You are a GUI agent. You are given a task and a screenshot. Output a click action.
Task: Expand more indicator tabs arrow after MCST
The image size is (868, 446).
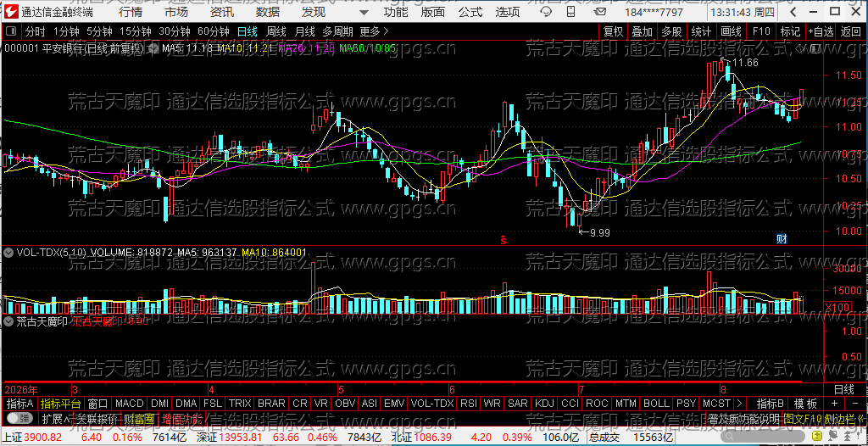click(x=739, y=404)
